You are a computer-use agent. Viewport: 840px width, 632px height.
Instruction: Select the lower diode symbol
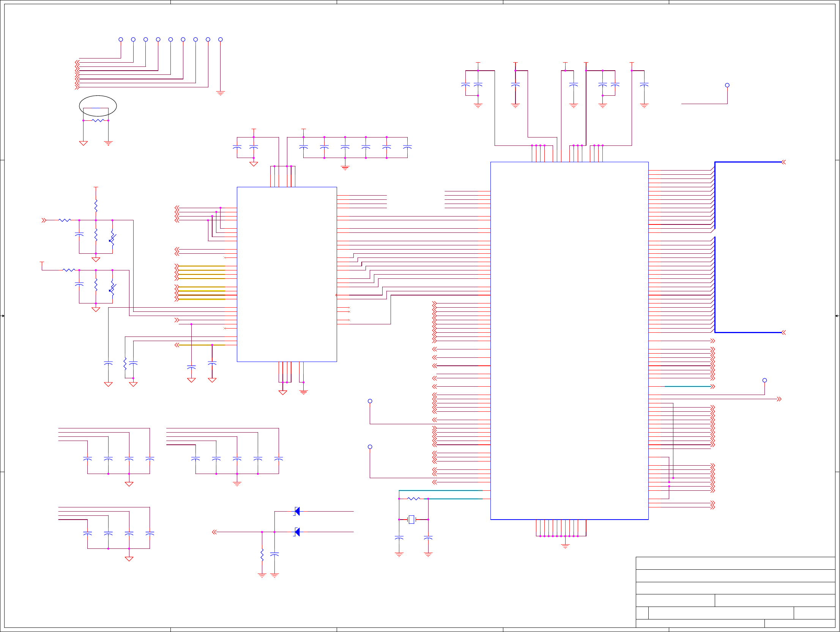pos(297,532)
